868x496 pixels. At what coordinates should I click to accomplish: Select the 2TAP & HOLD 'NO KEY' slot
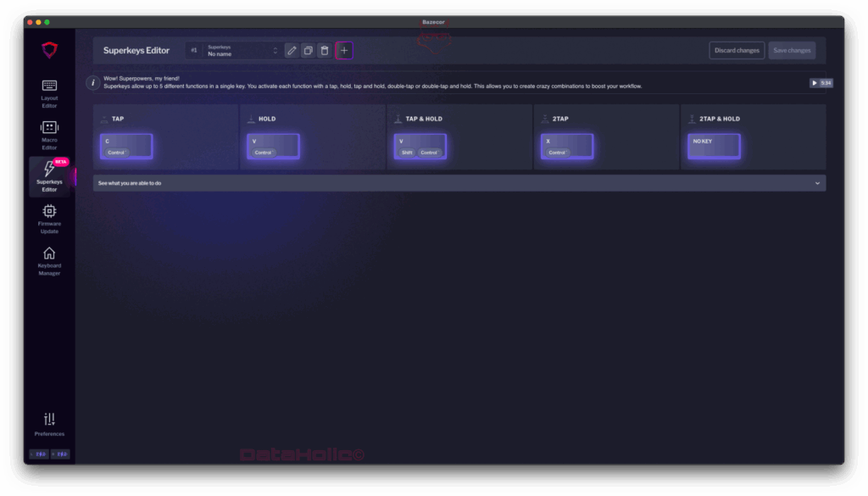[x=714, y=147]
